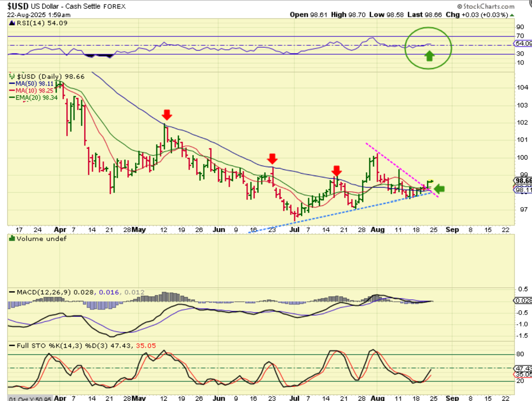532x401 pixels.
Task: Click the 70 level on the RSI axis
Action: (521, 36)
